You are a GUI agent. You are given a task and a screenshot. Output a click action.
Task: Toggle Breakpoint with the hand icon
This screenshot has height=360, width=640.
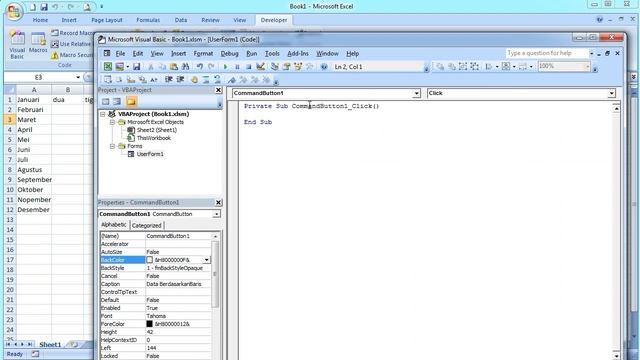pos(194,80)
